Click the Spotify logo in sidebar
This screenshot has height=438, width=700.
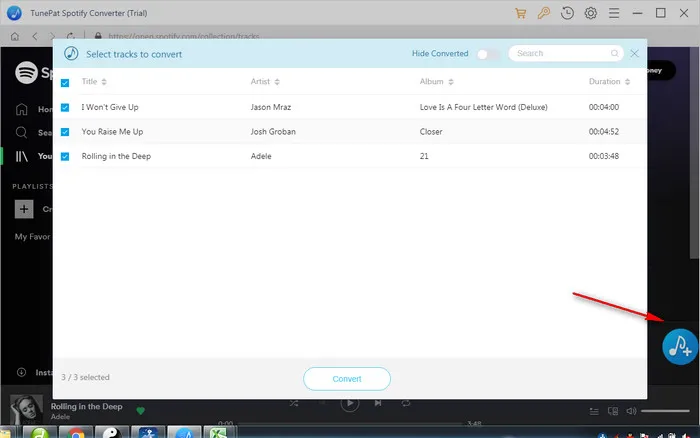tap(26, 72)
